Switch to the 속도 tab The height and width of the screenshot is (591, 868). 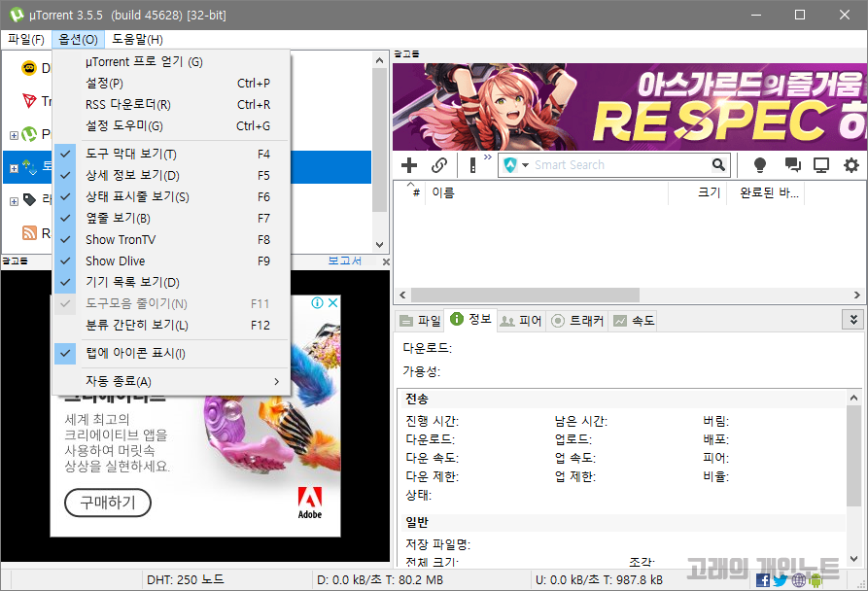(634, 321)
